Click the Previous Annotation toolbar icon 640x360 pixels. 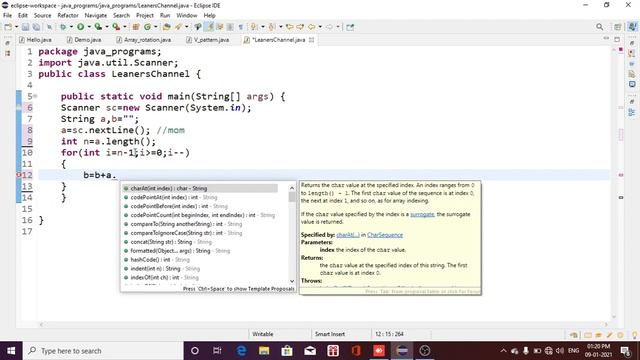pyautogui.click(x=271, y=27)
